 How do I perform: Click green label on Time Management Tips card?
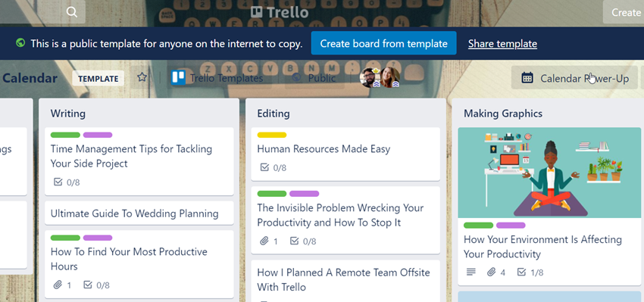click(65, 135)
